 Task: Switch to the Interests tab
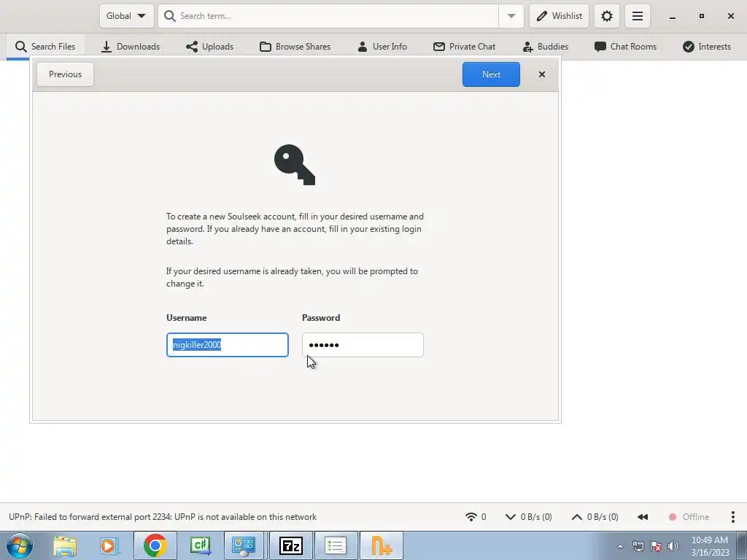706,47
